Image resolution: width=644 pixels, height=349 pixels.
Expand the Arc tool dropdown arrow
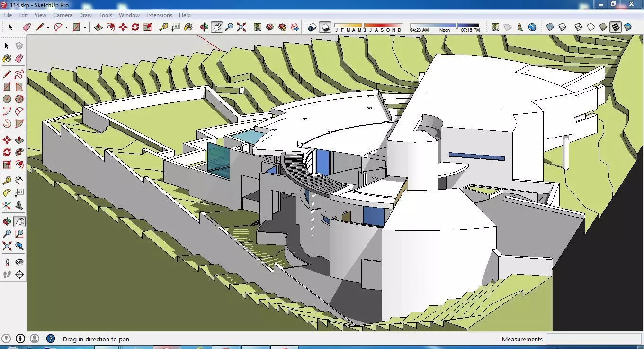[66, 27]
